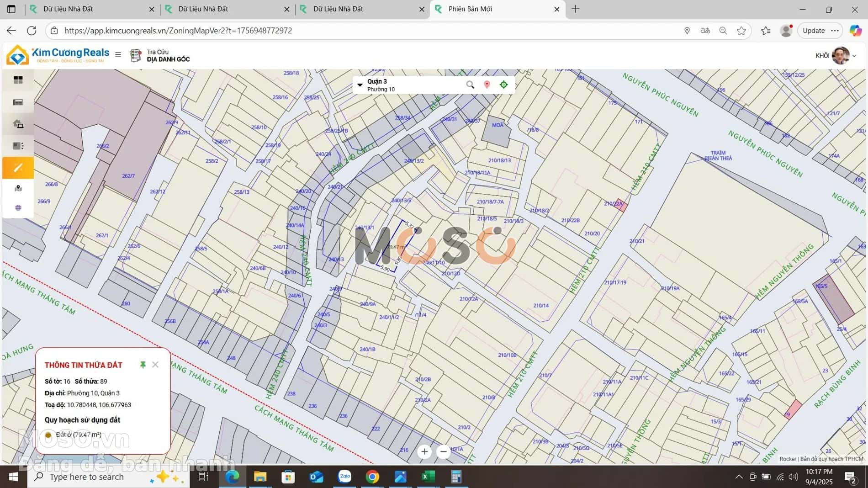Open browser profile avatar in toolbar
Image resolution: width=868 pixels, height=488 pixels.
786,31
